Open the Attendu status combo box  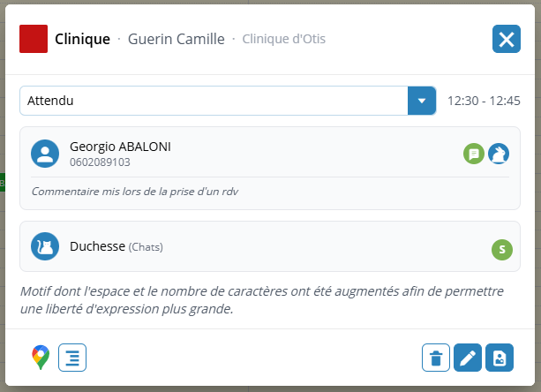point(214,101)
